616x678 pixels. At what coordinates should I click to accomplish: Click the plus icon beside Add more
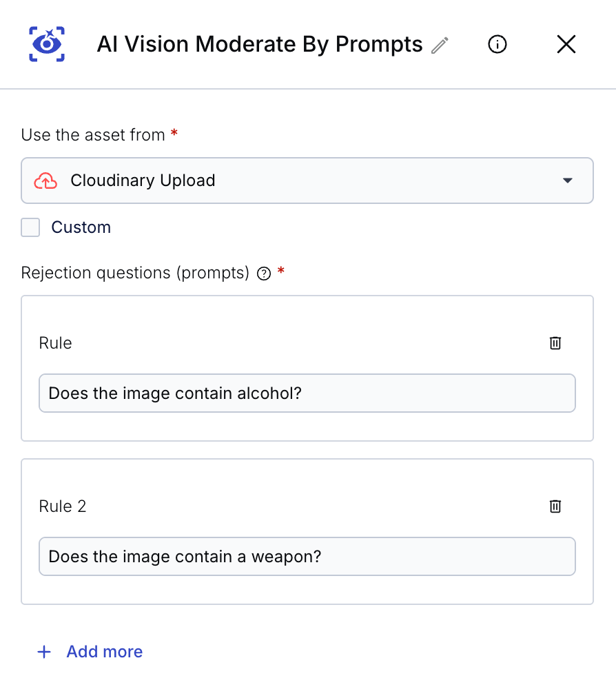coord(44,652)
